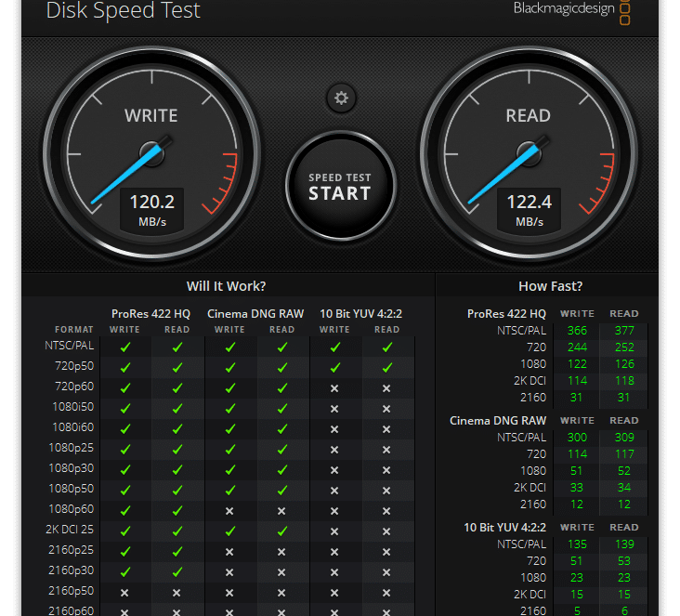This screenshot has width=680, height=616.
Task: Click ProRes 422 HQ column header in Will It Work
Action: (150, 314)
